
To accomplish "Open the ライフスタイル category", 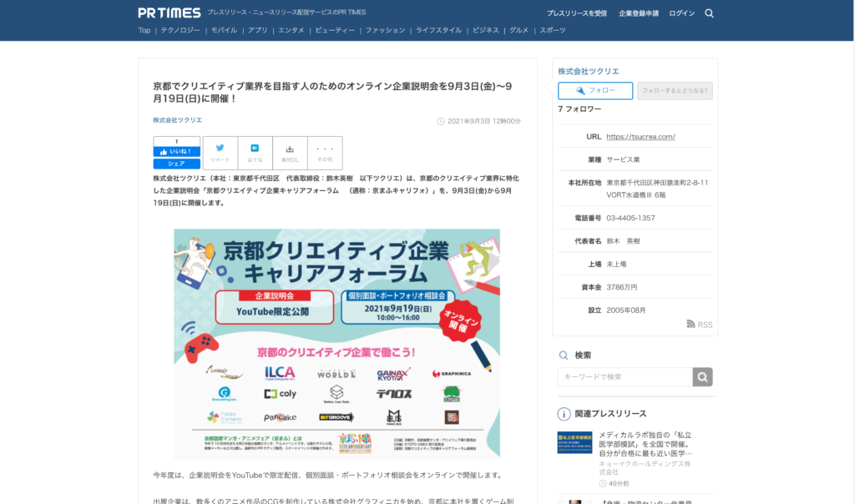I will [438, 30].
